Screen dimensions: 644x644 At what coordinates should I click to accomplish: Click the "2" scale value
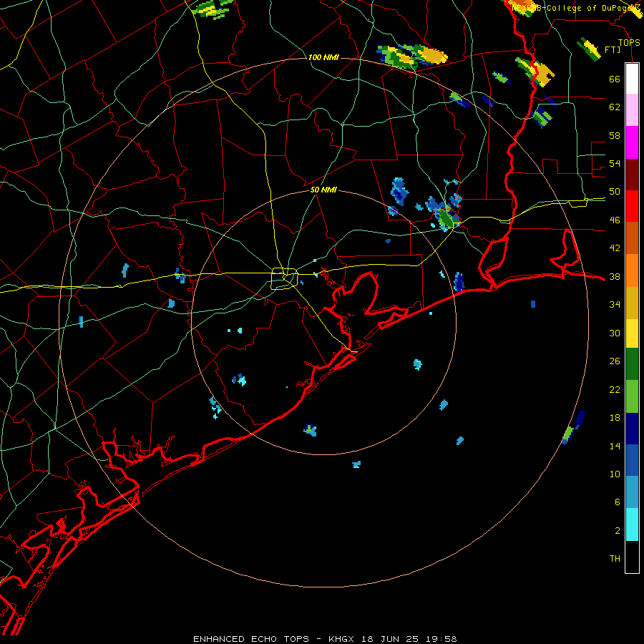618,531
